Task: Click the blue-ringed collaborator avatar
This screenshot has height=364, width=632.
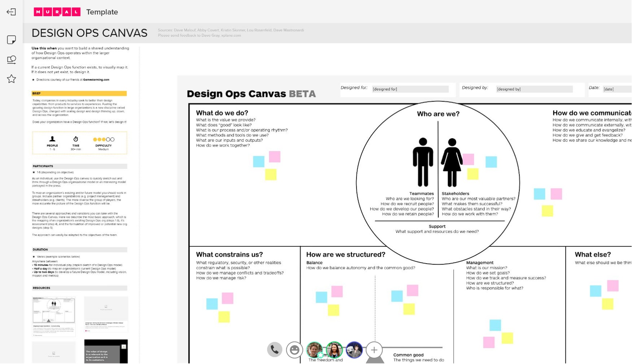Action: click(354, 349)
